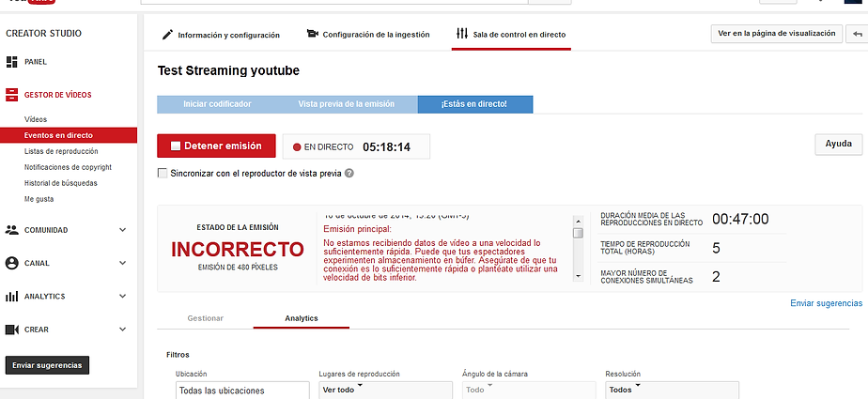868x399 pixels.
Task: Click the Detener emisión button
Action: point(216,146)
